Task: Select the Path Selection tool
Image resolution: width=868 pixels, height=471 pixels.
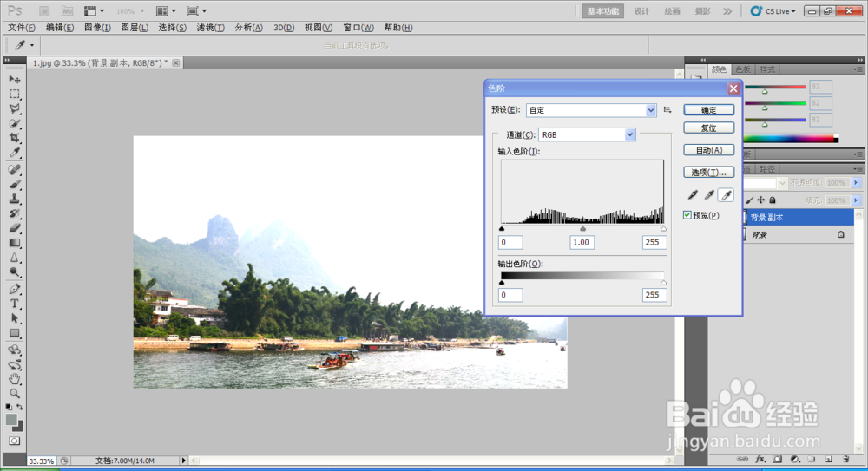Action: click(15, 318)
